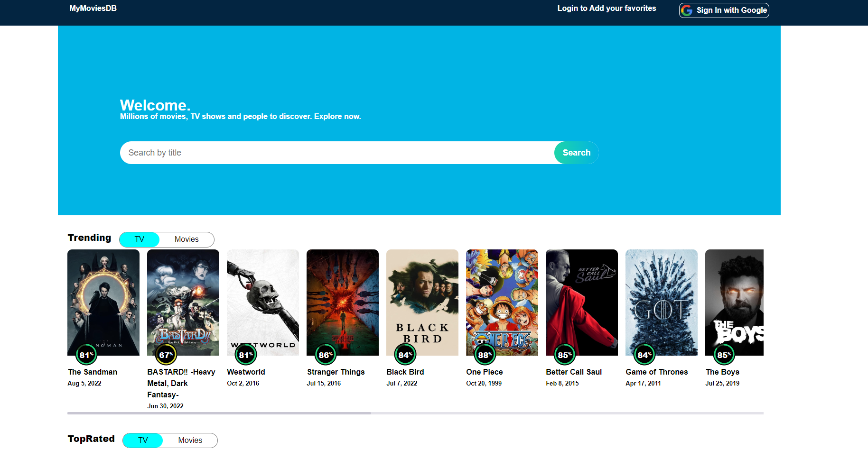Focus the 'Search by title' input field
The height and width of the screenshot is (450, 868).
[337, 153]
